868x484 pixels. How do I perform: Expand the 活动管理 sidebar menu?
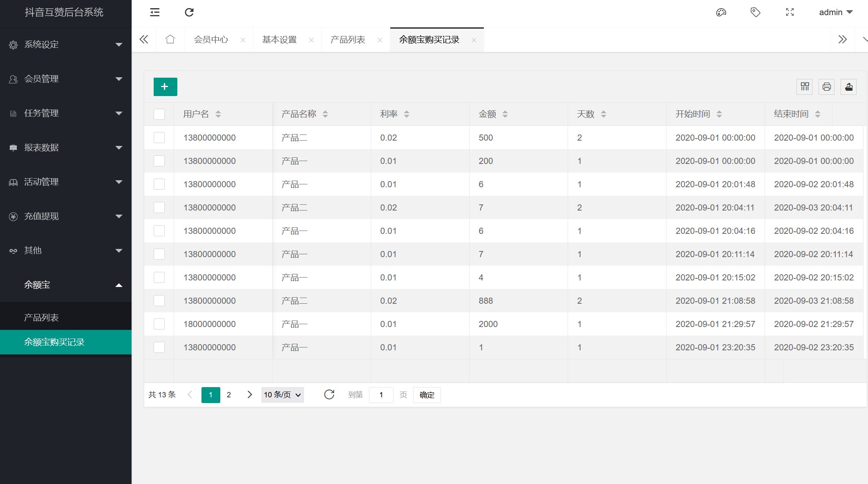[66, 182]
